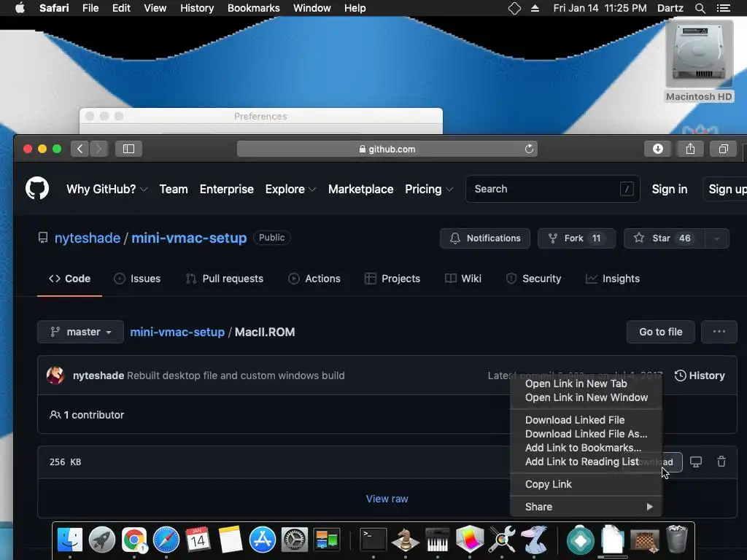Open the Bookmarks menu in menu bar
The image size is (747, 560).
point(253,8)
